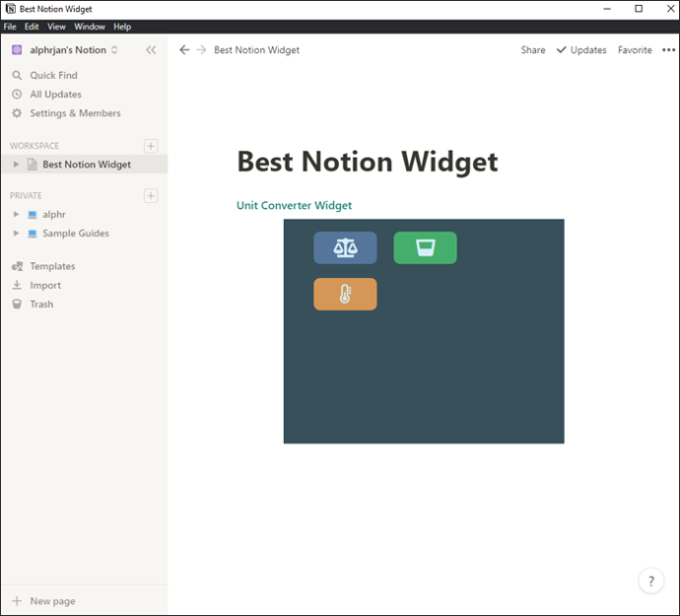Screen dimensions: 680x616
Task: Add a page to the PRIVATE section
Action: coord(151,196)
